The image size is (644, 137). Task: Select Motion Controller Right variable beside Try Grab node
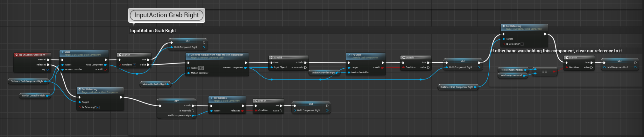coord(324,72)
